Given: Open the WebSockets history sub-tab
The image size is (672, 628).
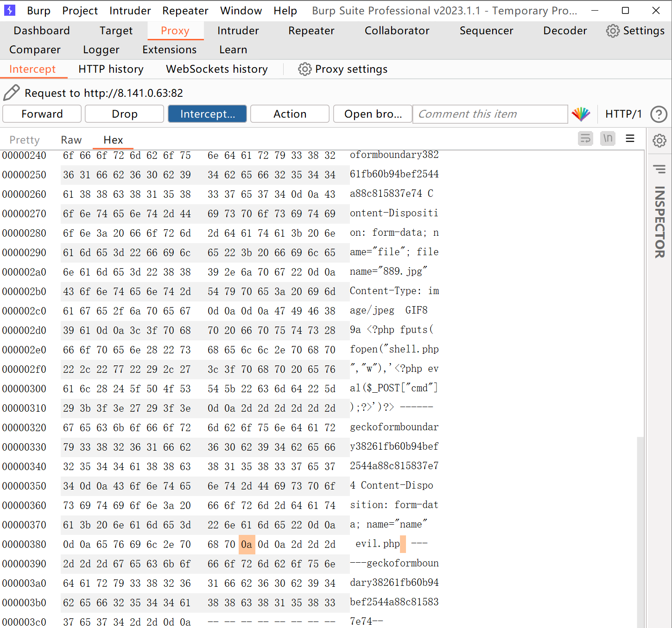Looking at the screenshot, I should point(217,69).
